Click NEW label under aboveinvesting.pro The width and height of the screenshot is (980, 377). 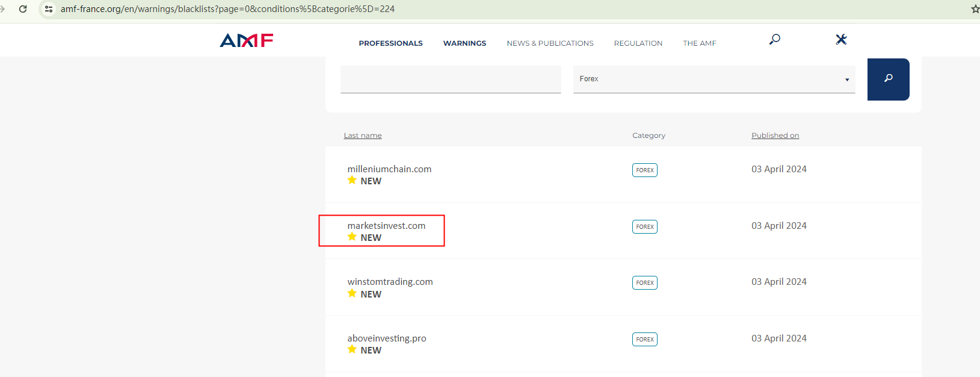(371, 351)
